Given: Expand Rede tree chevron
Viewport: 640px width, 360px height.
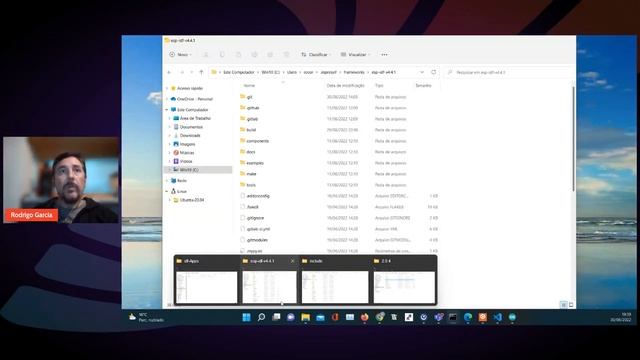Looking at the screenshot, I should tap(167, 180).
